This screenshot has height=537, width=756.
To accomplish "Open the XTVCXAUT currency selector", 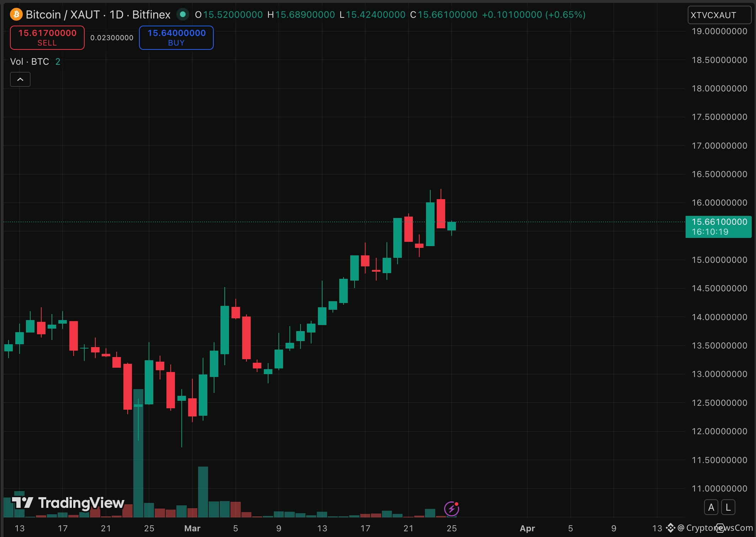I will 719,15.
